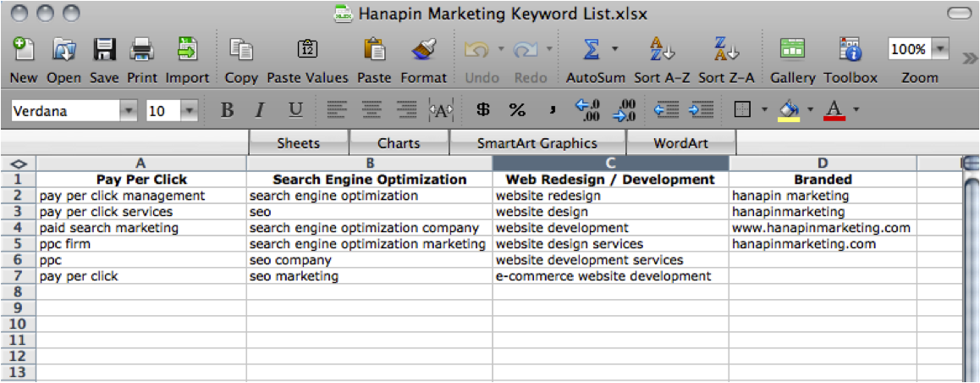Viewport: 980px width, 383px height.
Task: Sort ascending with Sort A-Z
Action: click(x=662, y=49)
